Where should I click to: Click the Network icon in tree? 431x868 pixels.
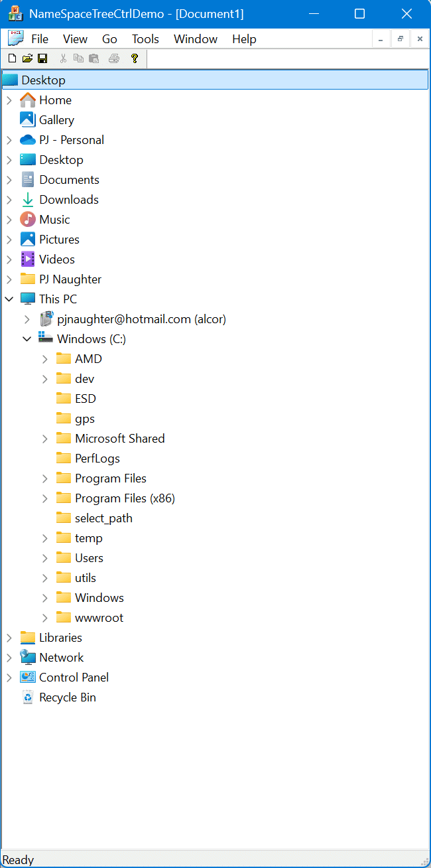point(28,658)
